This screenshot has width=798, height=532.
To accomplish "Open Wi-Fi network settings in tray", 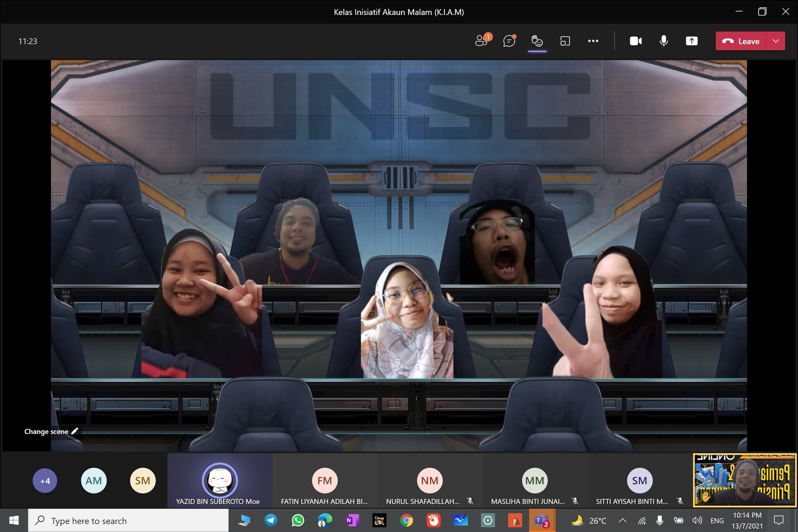I will (x=642, y=521).
